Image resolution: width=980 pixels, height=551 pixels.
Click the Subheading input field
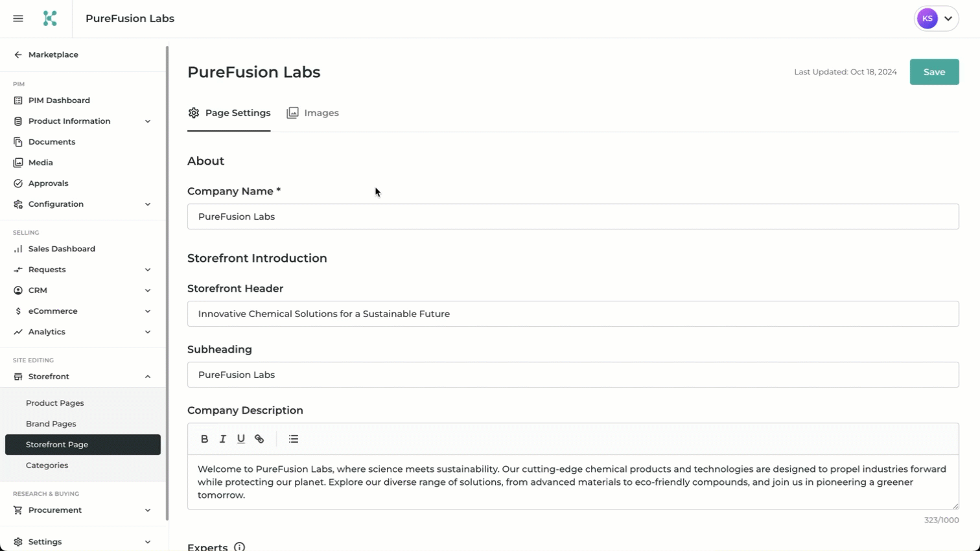573,375
